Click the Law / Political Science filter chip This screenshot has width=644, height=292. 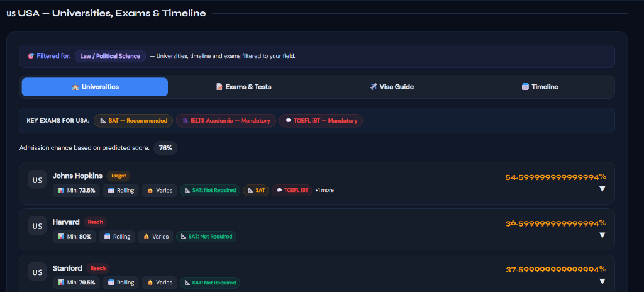pyautogui.click(x=110, y=56)
